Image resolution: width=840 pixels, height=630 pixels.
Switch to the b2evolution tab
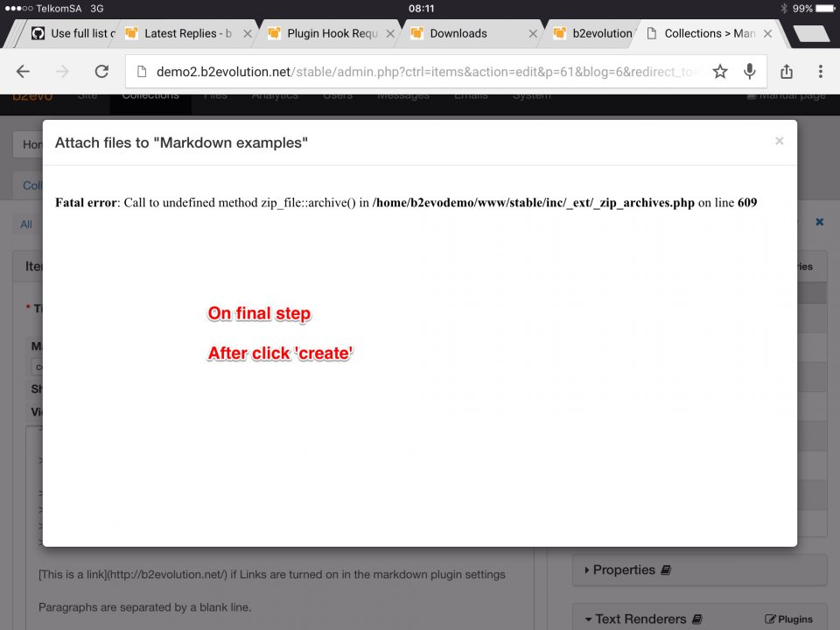[593, 33]
